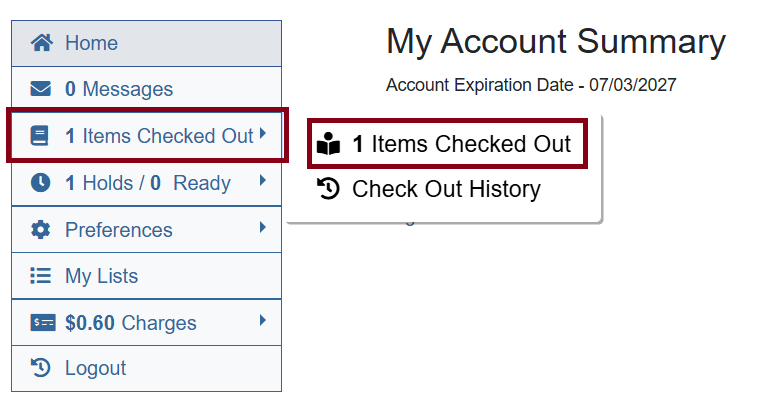761x402 pixels.
Task: Click the My Lists list icon
Action: 41,276
